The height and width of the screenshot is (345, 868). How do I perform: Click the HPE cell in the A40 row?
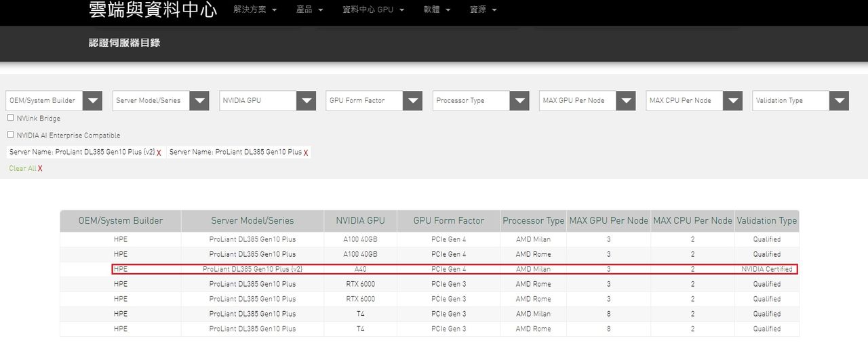121,269
